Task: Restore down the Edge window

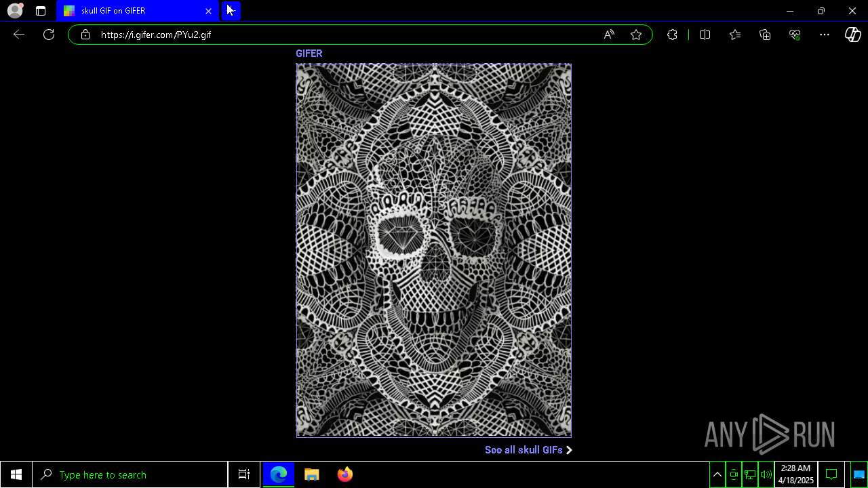Action: [x=821, y=11]
